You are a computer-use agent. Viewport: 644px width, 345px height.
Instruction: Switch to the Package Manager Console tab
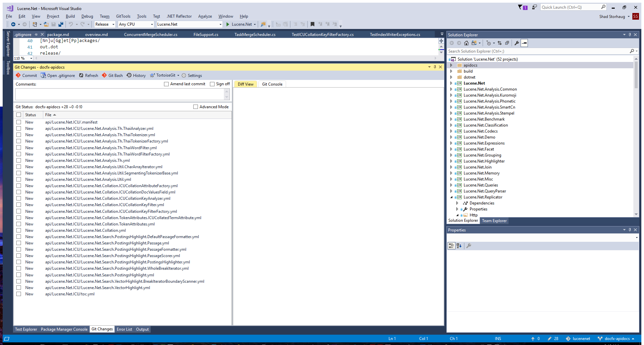tap(64, 329)
